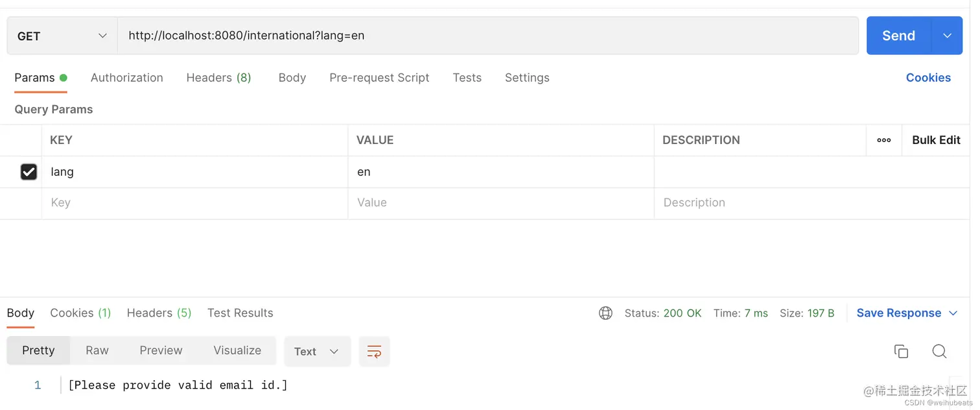This screenshot has width=980, height=410.
Task: Search the response with the magnifier icon
Action: [939, 351]
